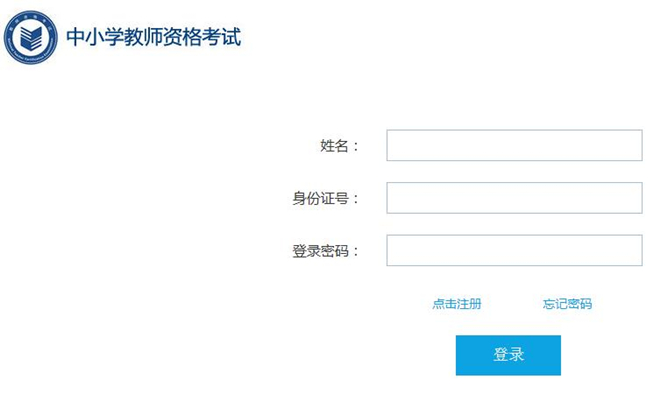Click the blue 登录 login button
The image size is (660, 393).
click(x=508, y=355)
